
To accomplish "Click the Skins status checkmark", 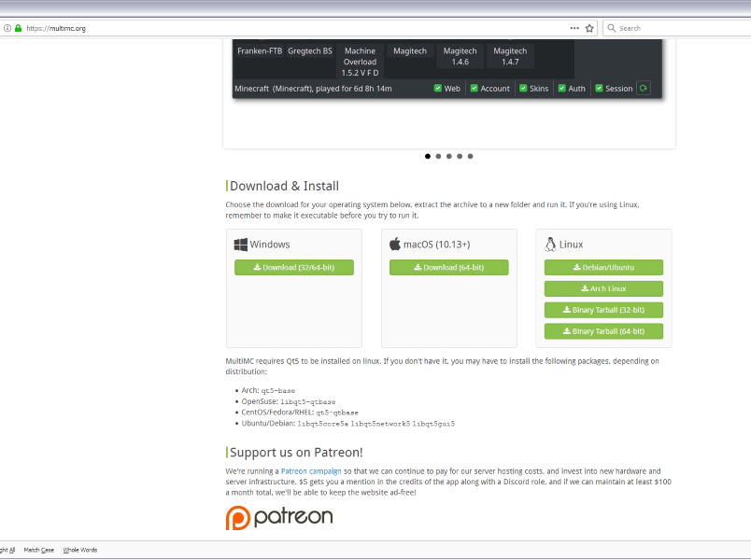I will click(x=523, y=88).
